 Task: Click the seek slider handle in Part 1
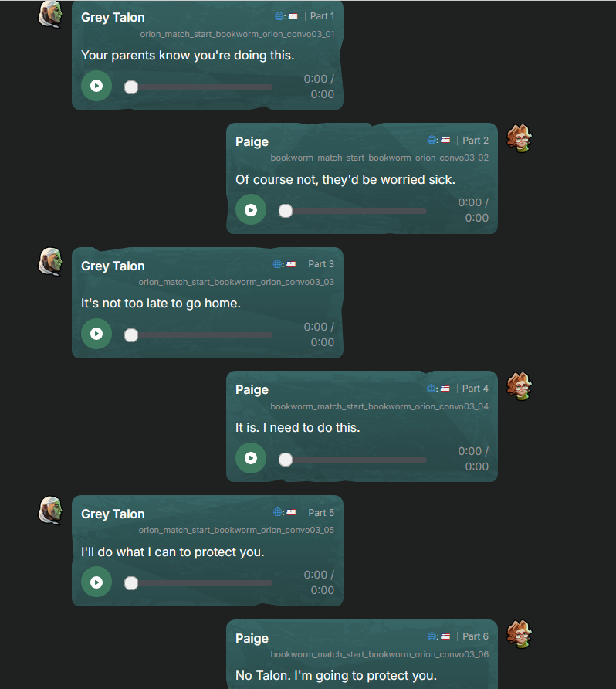pyautogui.click(x=131, y=87)
